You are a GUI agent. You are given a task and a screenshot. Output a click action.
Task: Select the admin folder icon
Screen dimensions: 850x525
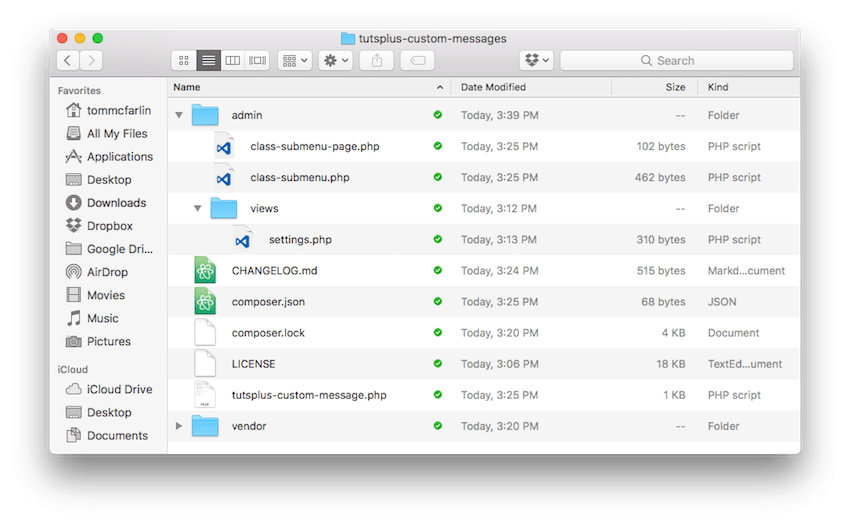205,115
